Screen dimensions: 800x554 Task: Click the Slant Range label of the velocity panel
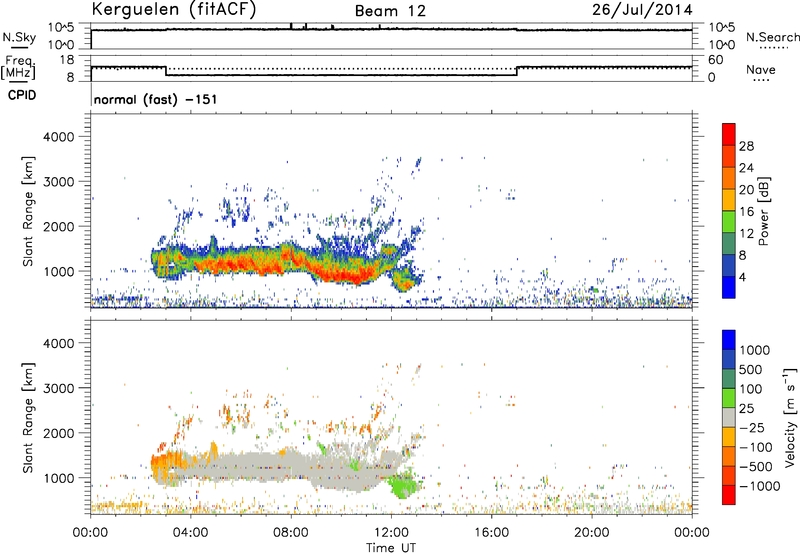[28, 418]
